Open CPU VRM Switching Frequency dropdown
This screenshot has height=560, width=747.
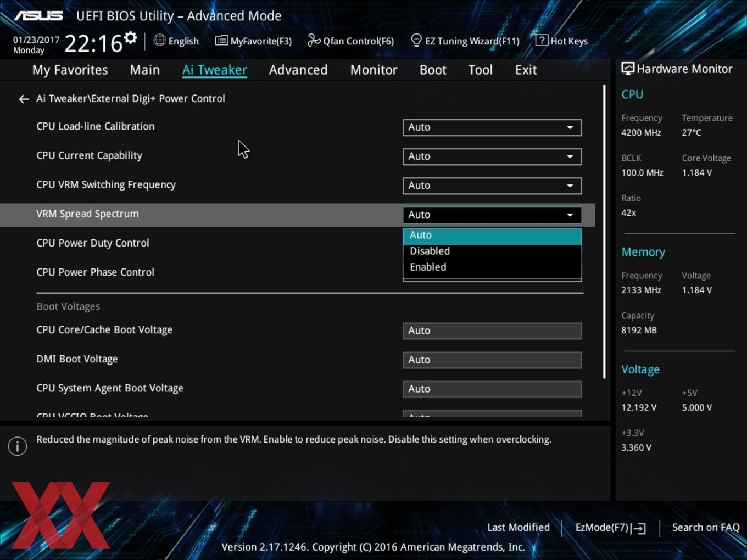492,186
